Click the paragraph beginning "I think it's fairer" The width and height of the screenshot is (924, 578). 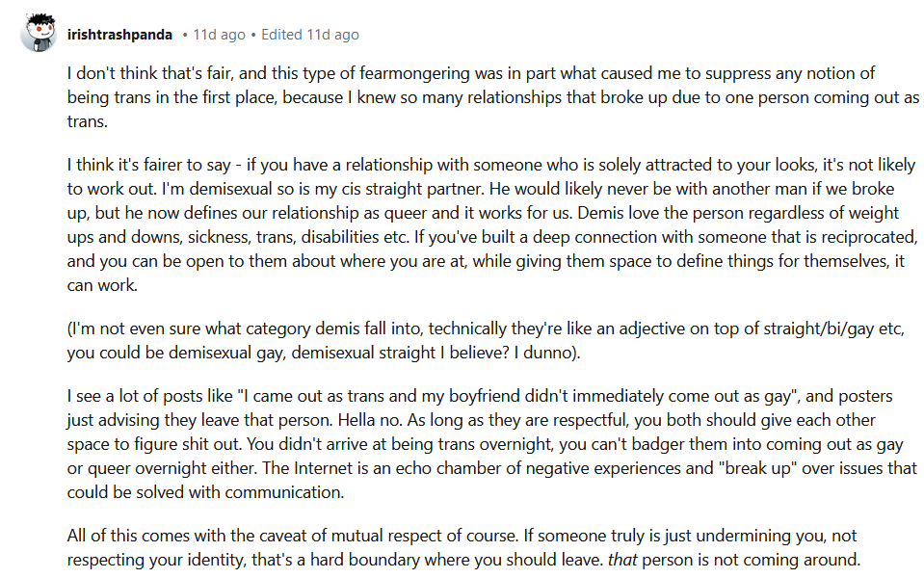[492, 224]
